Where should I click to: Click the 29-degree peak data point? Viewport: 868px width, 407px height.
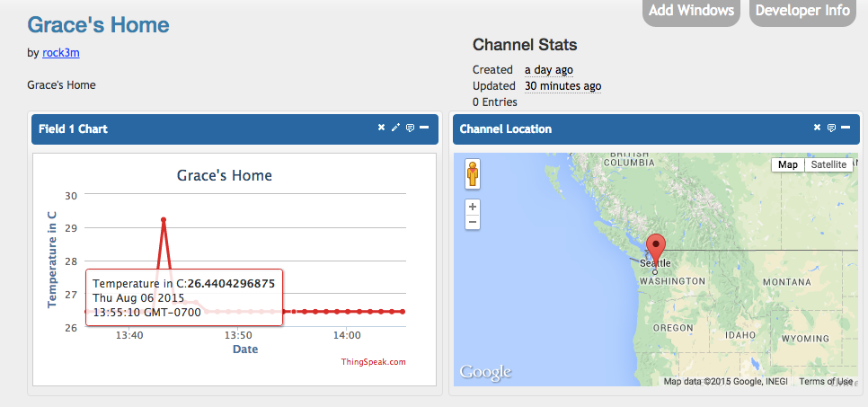[164, 219]
